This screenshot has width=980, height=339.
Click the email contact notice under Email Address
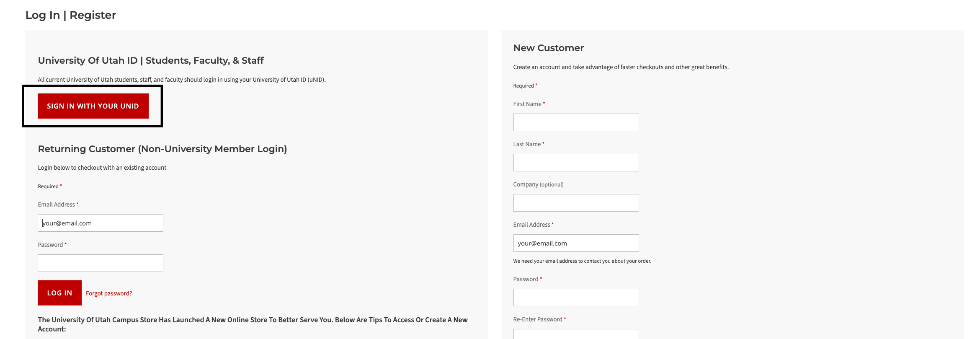(x=582, y=261)
